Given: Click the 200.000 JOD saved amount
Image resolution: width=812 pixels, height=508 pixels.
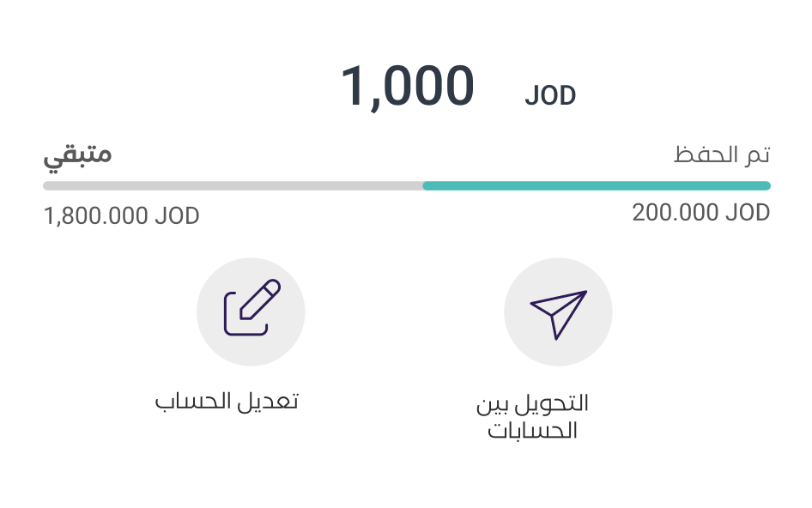Looking at the screenshot, I should pyautogui.click(x=700, y=213).
